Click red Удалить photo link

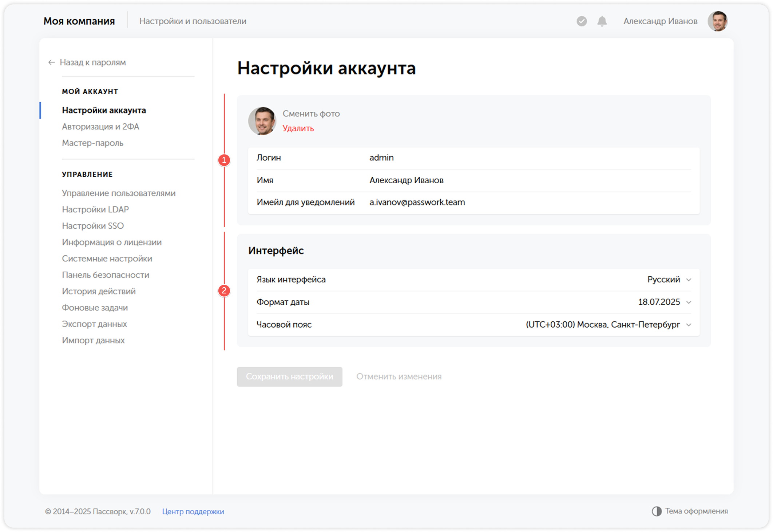coord(298,128)
